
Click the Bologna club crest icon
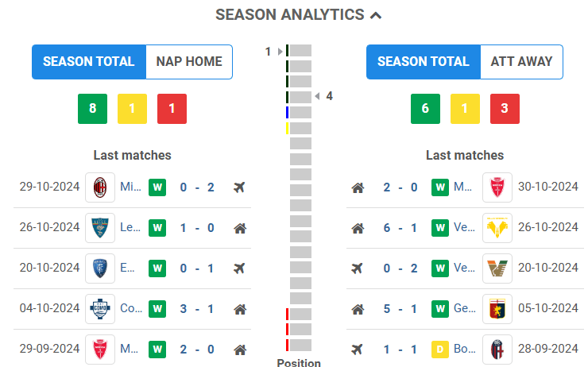497,349
